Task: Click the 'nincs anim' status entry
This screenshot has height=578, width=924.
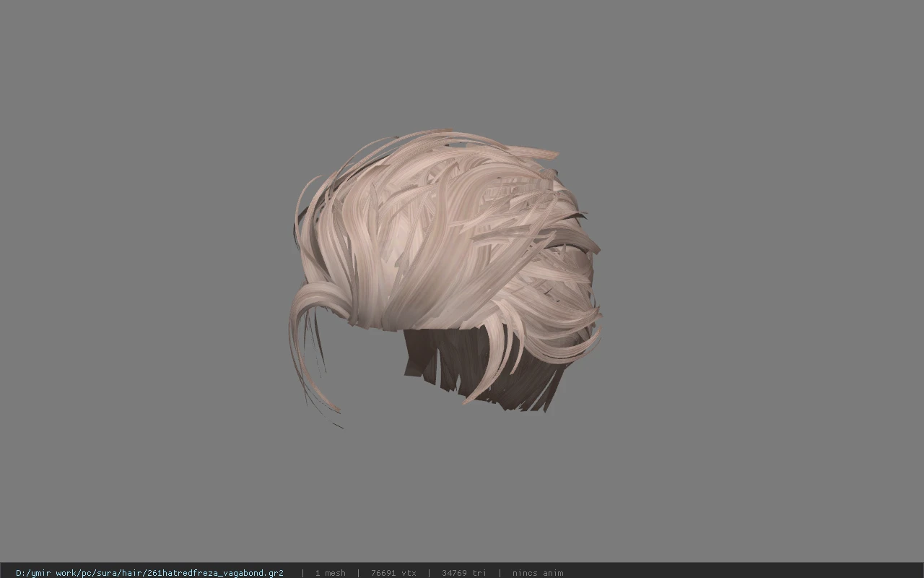Action: click(538, 573)
